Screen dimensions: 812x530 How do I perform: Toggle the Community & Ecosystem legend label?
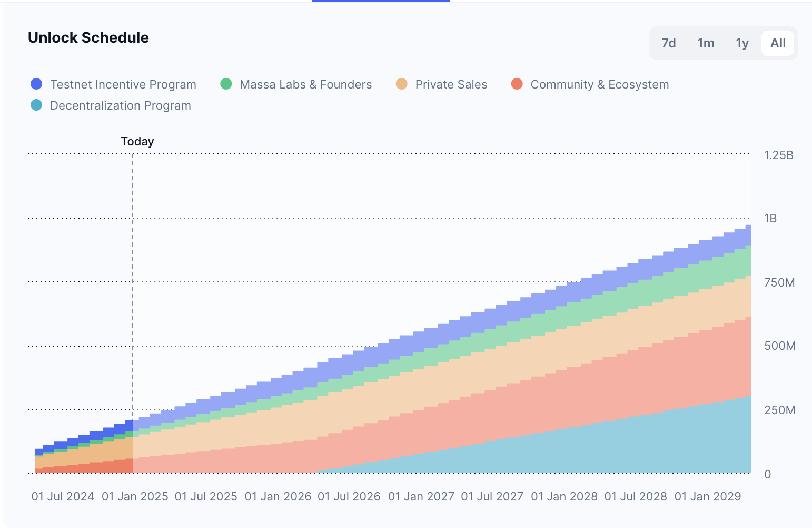599,84
